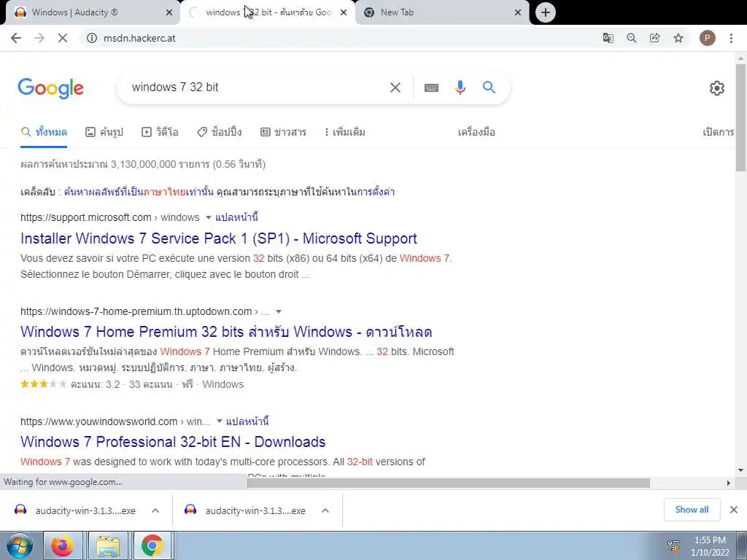Image resolution: width=747 pixels, height=560 pixels.
Task: Click the Google logo
Action: click(x=50, y=88)
